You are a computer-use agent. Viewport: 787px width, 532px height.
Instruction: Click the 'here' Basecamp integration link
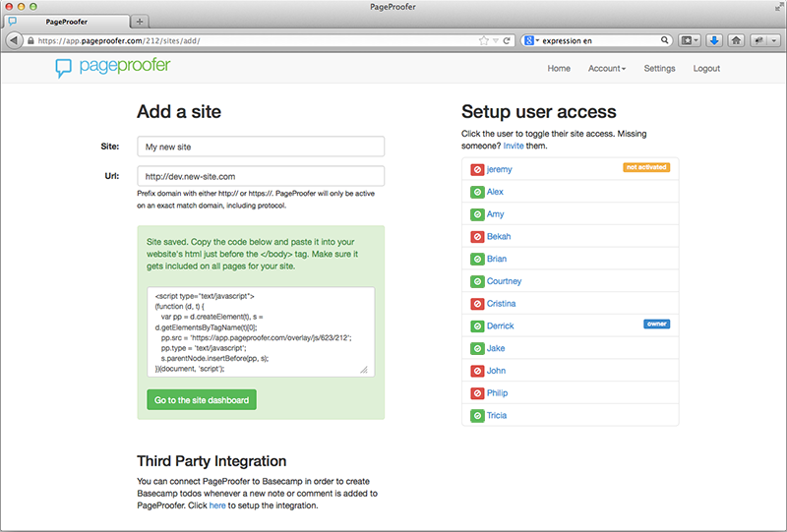pyautogui.click(x=217, y=505)
